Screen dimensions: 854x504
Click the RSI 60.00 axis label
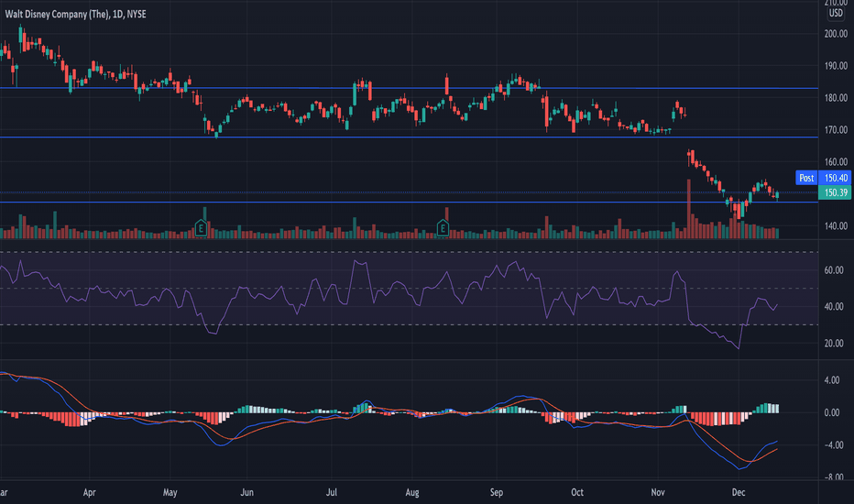(x=834, y=270)
